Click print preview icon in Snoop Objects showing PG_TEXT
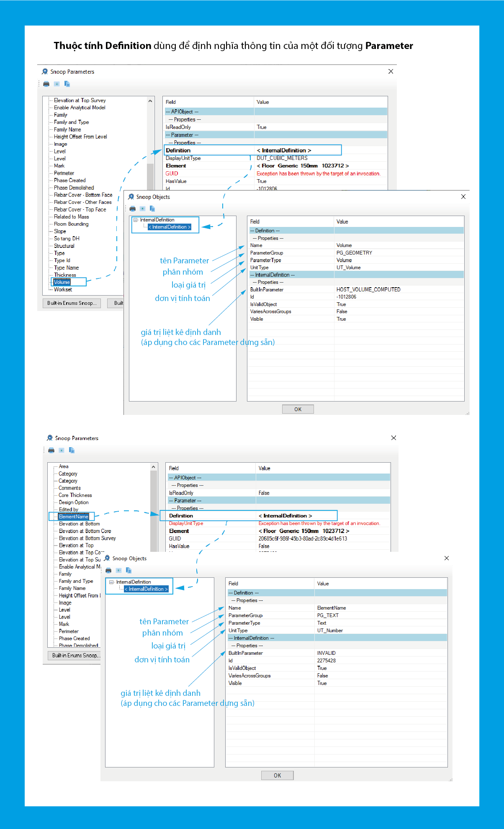504x829 pixels. coord(118,570)
